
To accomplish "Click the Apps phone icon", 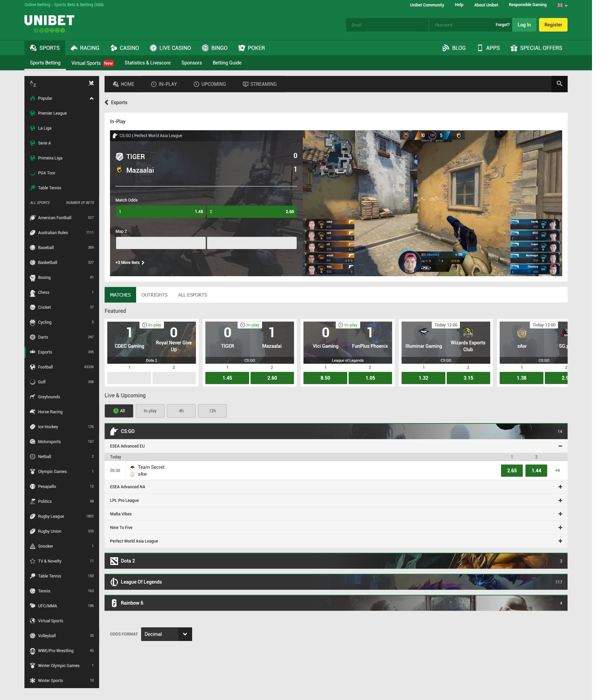I will click(x=480, y=48).
